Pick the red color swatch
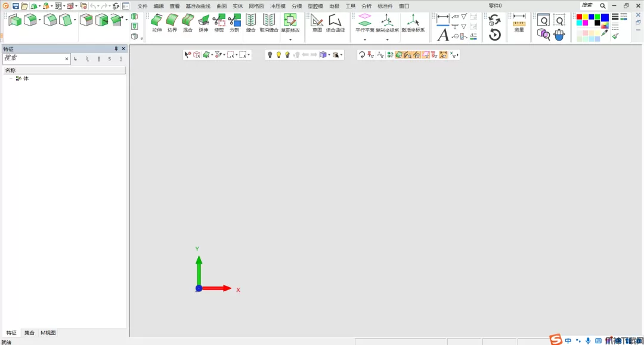This screenshot has width=644, height=345. tap(579, 17)
